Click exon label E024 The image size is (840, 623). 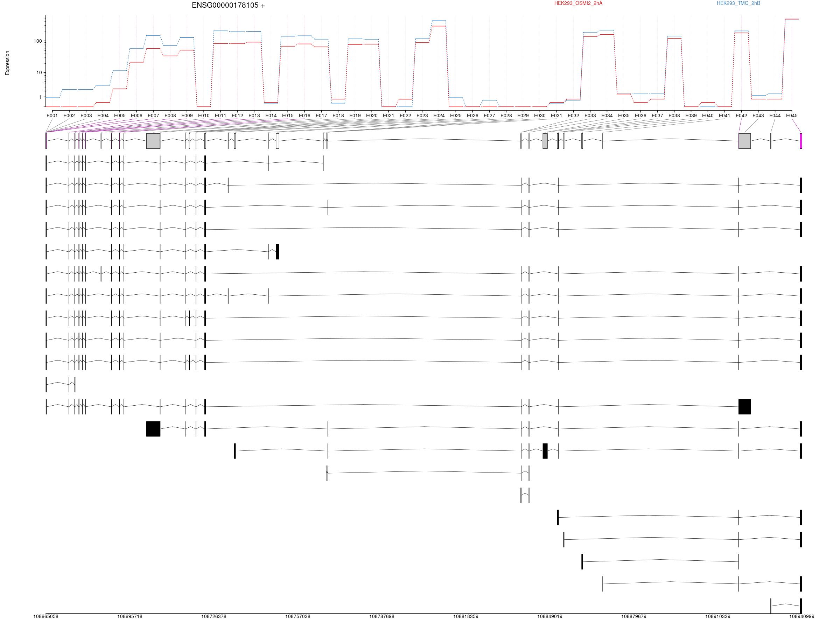coord(439,116)
